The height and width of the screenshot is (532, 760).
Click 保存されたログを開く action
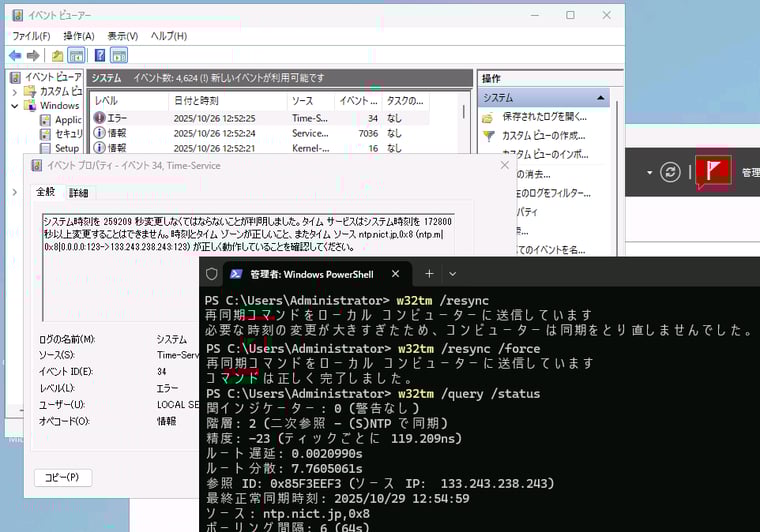544,117
